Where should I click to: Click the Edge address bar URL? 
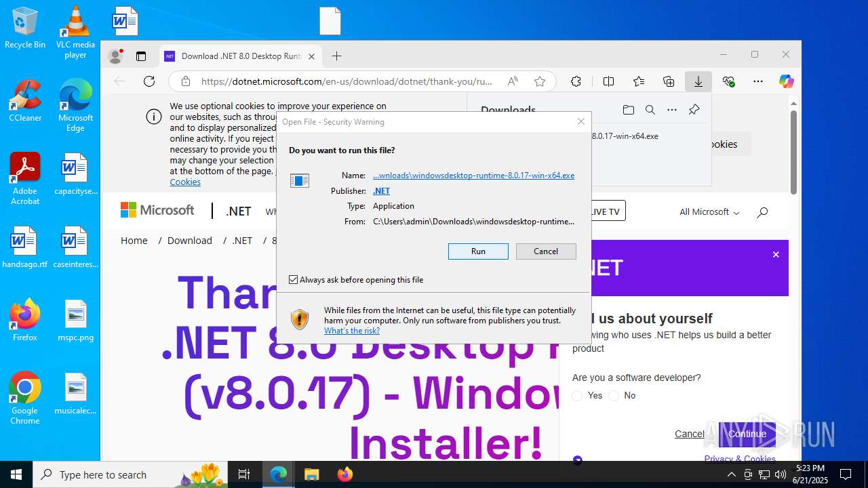[x=347, y=81]
